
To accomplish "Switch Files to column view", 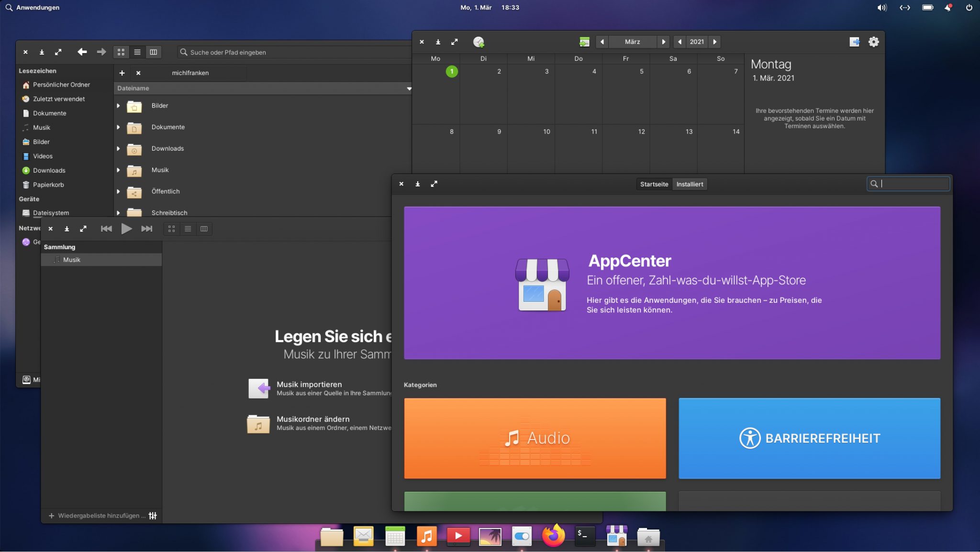I will click(x=154, y=52).
